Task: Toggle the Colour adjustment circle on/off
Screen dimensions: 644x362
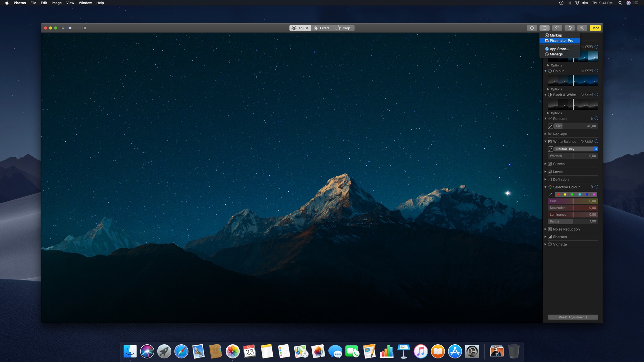Action: click(596, 71)
